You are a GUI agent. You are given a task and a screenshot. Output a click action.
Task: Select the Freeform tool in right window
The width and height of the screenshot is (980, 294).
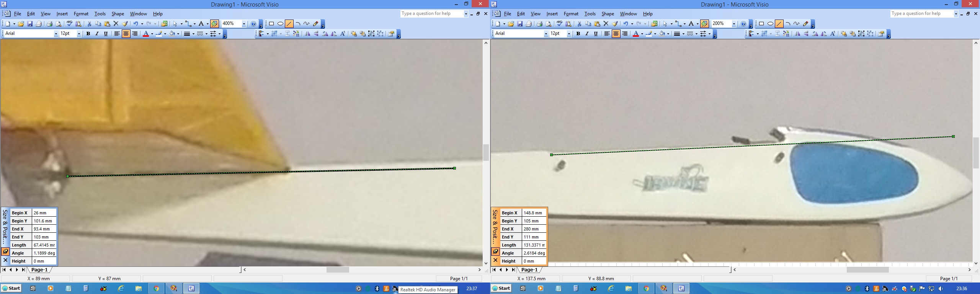click(x=797, y=24)
